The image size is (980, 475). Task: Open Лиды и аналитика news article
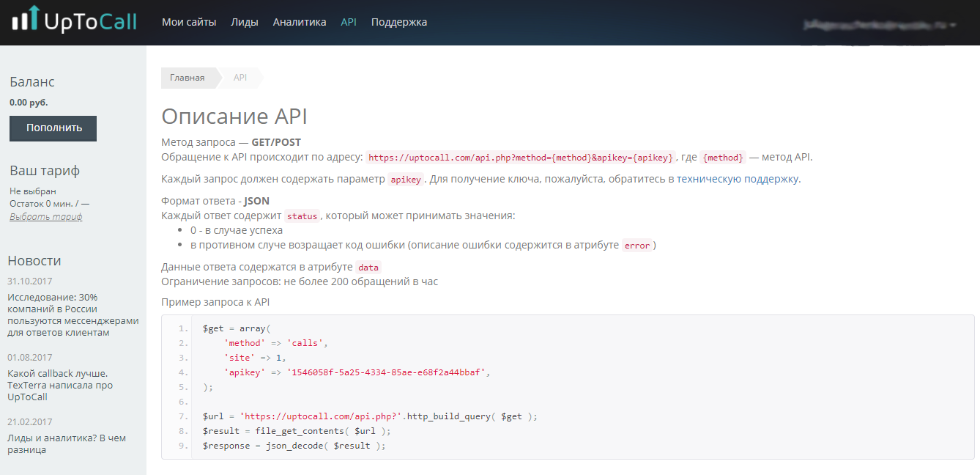click(67, 443)
